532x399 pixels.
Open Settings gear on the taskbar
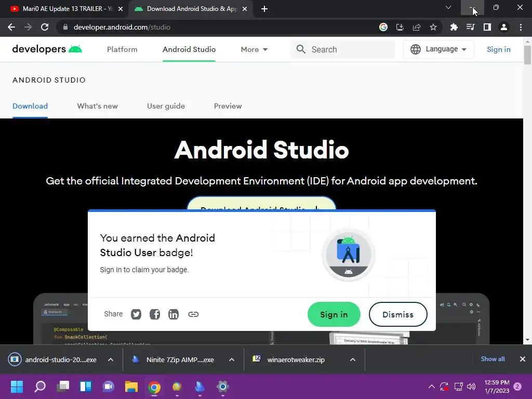[x=223, y=387]
